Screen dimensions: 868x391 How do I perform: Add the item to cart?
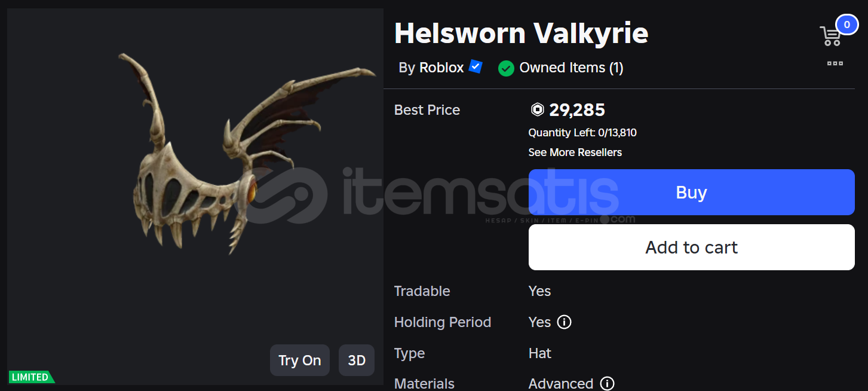pos(691,248)
